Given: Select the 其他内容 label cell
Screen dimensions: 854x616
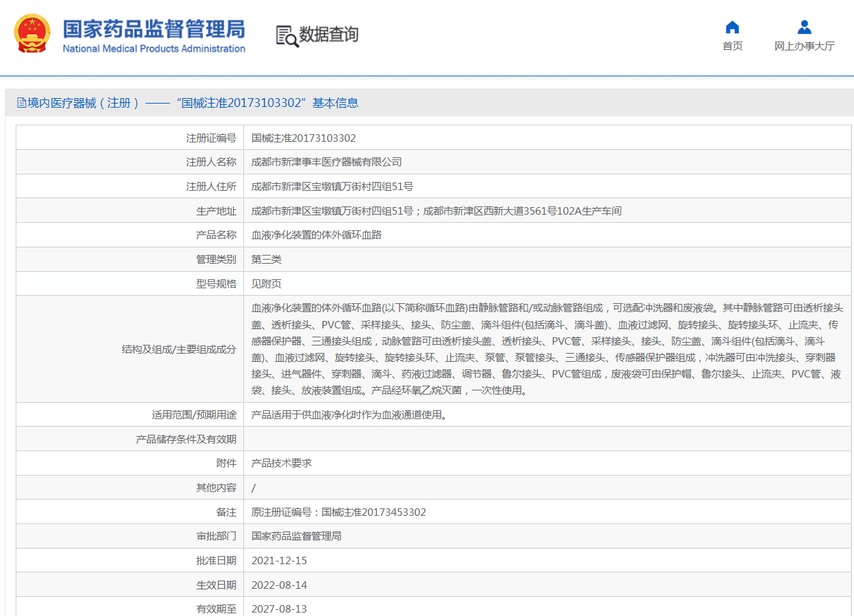Looking at the screenshot, I should [x=130, y=488].
